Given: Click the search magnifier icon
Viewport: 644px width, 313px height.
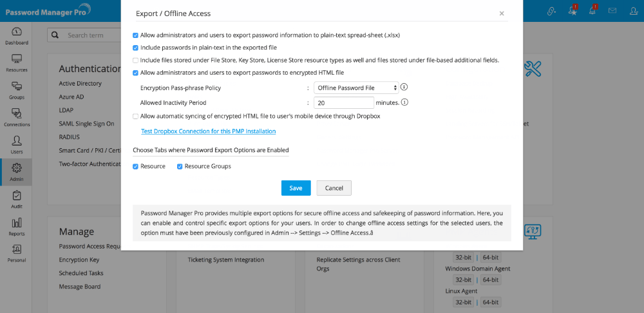Looking at the screenshot, I should [x=55, y=35].
